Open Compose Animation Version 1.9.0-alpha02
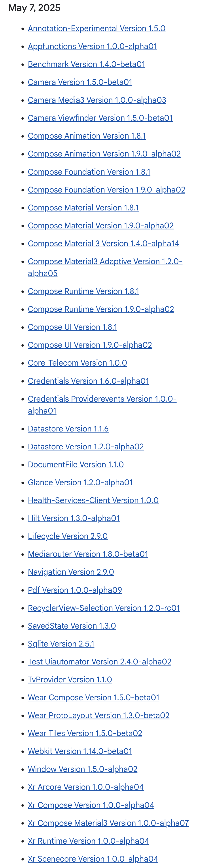This screenshot has height=868, width=212. [x=104, y=154]
